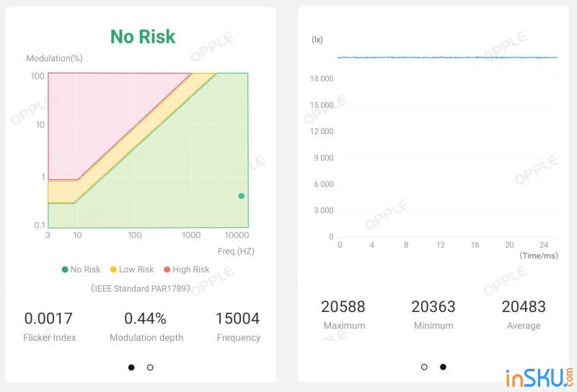Click the Modulation depth value 0.44%
577x392 pixels.
point(146,318)
